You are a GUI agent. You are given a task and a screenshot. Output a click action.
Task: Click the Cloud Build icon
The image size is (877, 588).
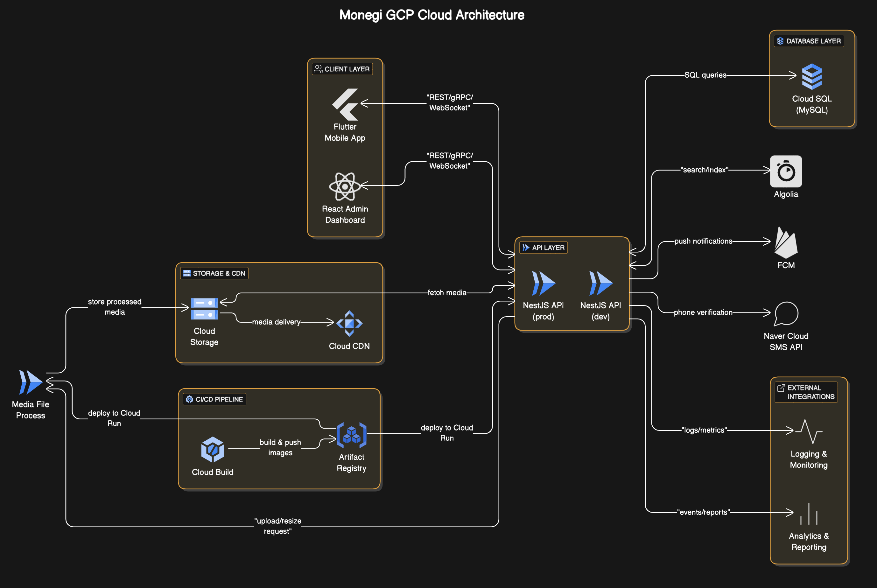click(213, 449)
